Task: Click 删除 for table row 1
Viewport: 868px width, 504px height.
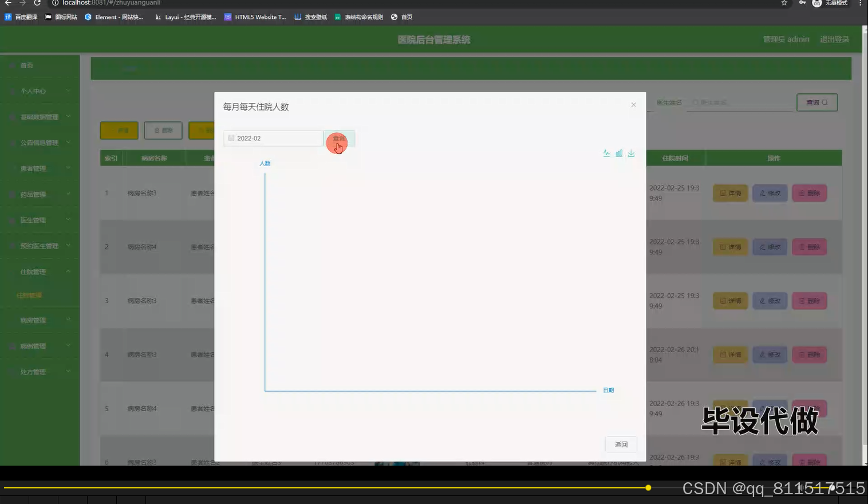Action: (810, 193)
